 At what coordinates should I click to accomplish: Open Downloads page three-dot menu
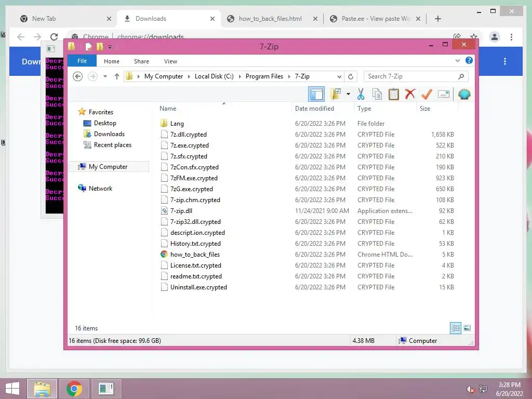coord(505,61)
